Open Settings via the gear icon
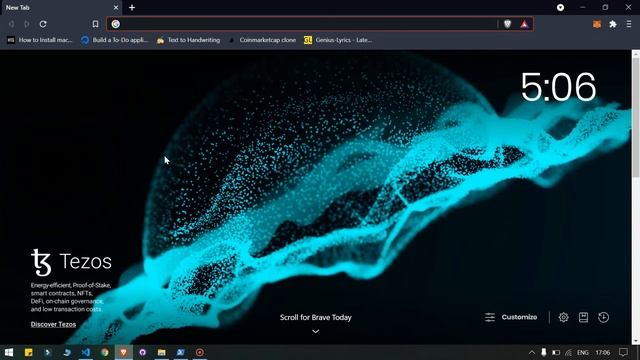The width and height of the screenshot is (640, 360). pos(564,317)
